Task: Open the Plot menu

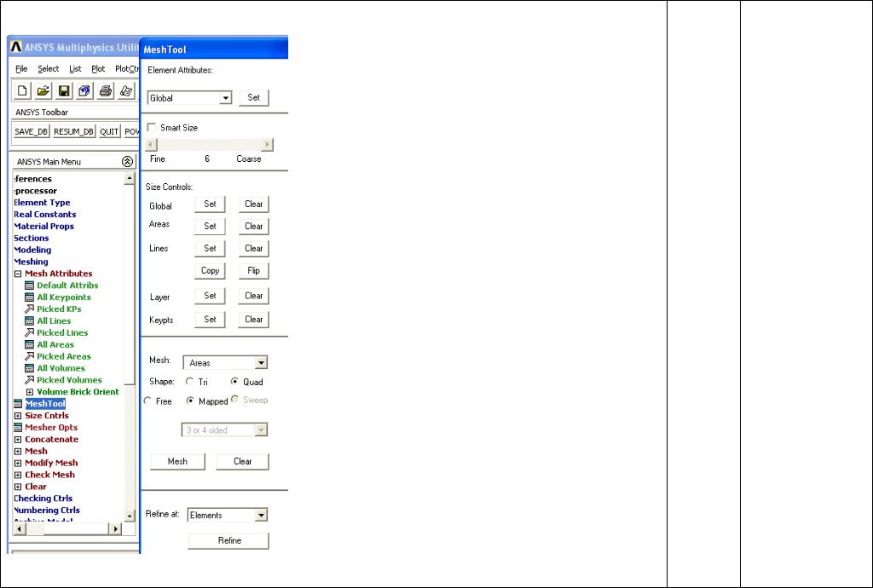Action: pos(98,69)
